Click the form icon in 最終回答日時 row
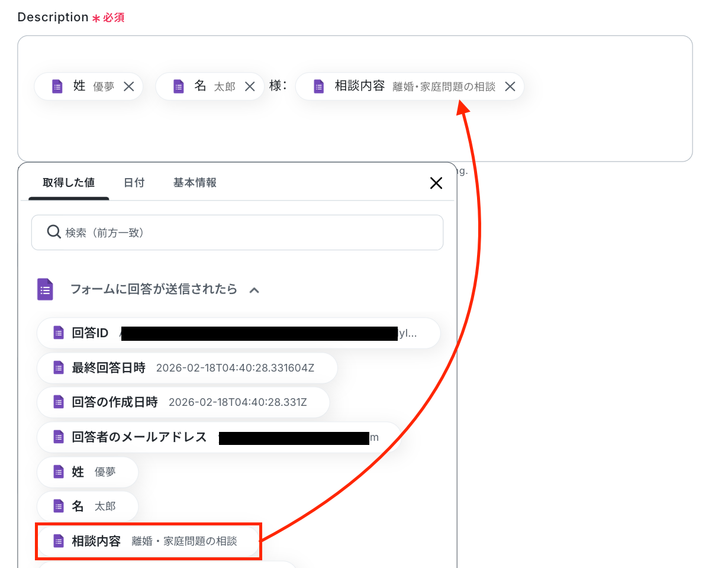 pos(58,368)
